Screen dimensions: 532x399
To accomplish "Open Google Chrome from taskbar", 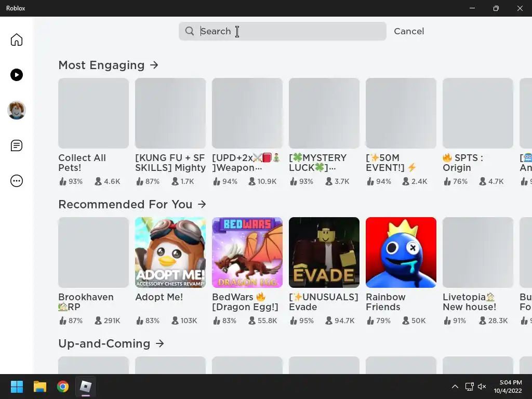I will (63, 387).
